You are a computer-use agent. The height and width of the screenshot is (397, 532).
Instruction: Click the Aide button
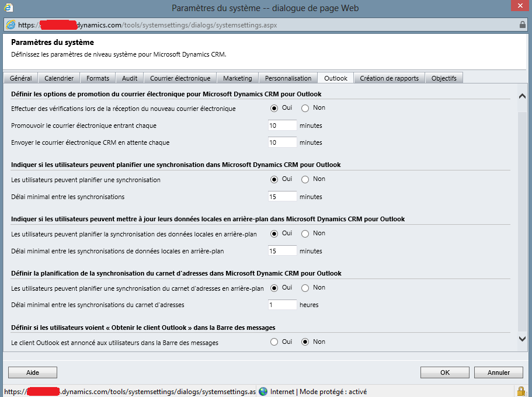33,372
